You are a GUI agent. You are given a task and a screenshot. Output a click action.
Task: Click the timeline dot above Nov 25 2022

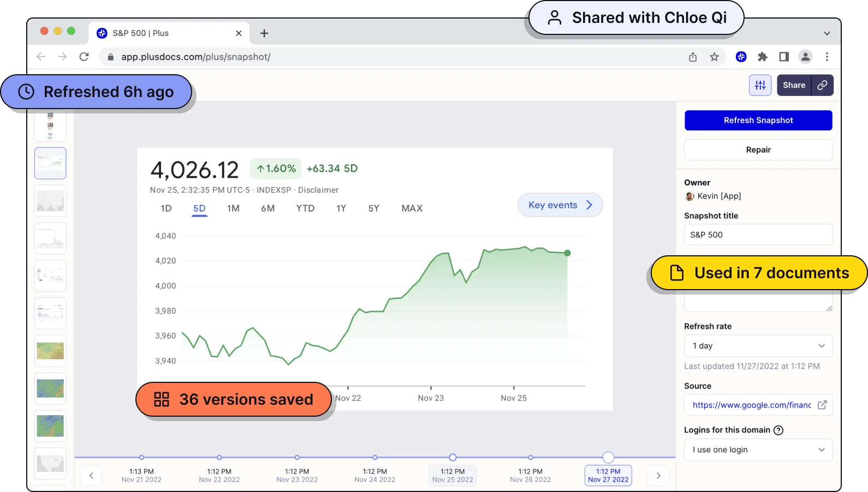453,458
